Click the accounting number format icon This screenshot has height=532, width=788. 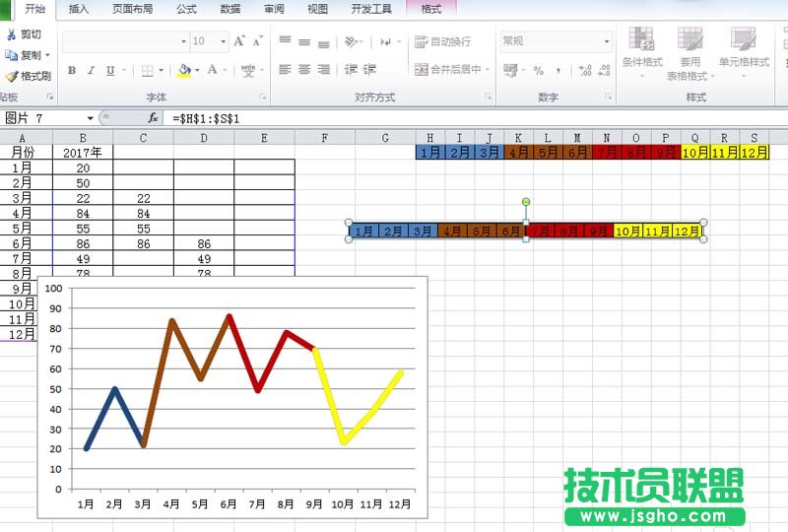[x=510, y=70]
